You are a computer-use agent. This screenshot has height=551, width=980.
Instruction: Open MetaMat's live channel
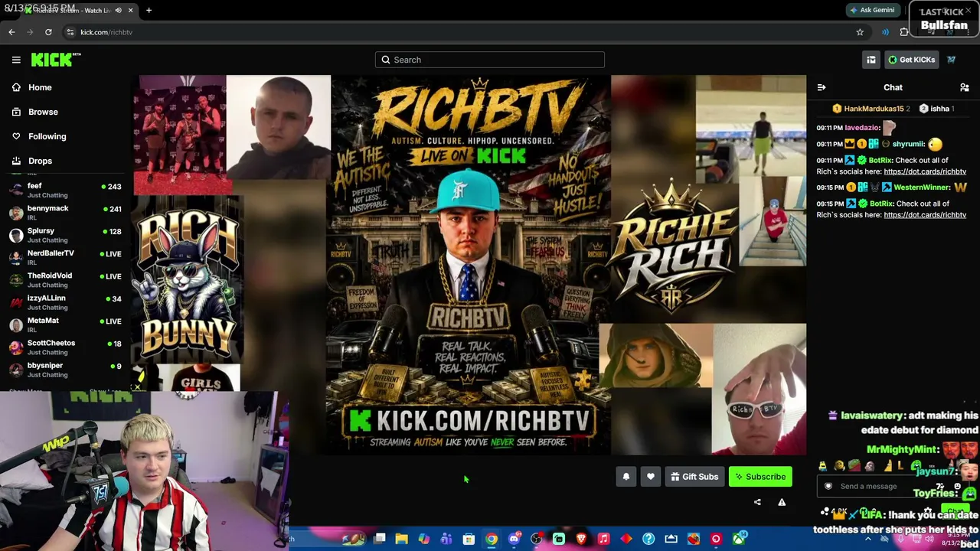click(x=66, y=324)
